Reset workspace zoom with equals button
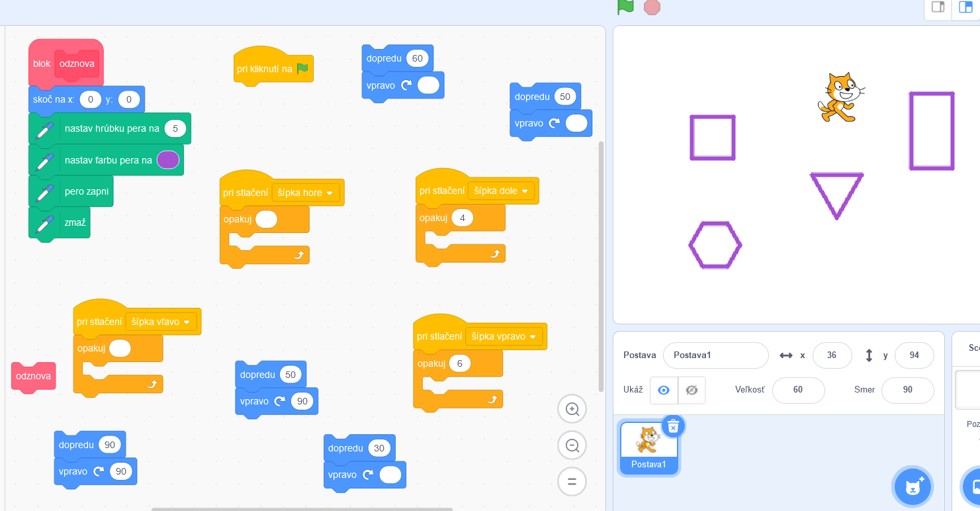This screenshot has height=511, width=980. (x=572, y=481)
